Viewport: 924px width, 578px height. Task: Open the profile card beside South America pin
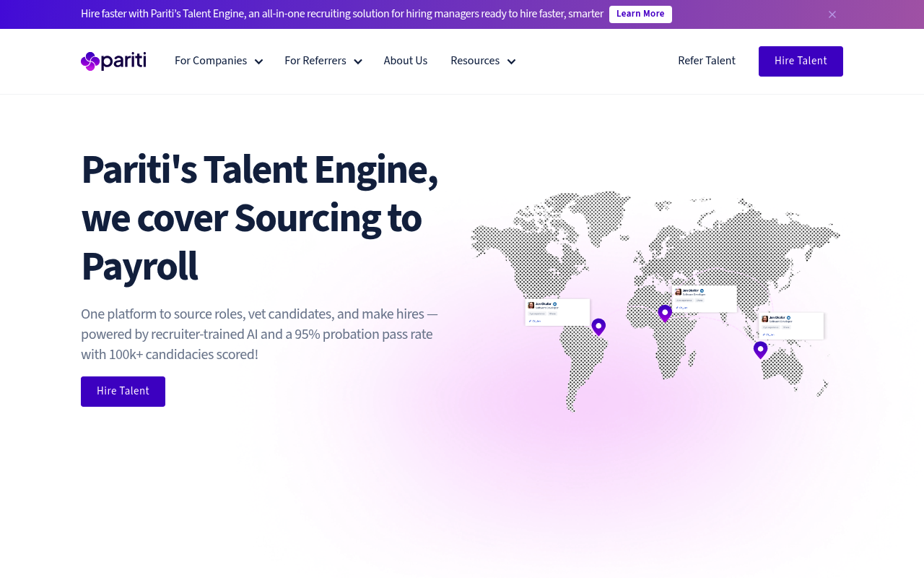[557, 312]
